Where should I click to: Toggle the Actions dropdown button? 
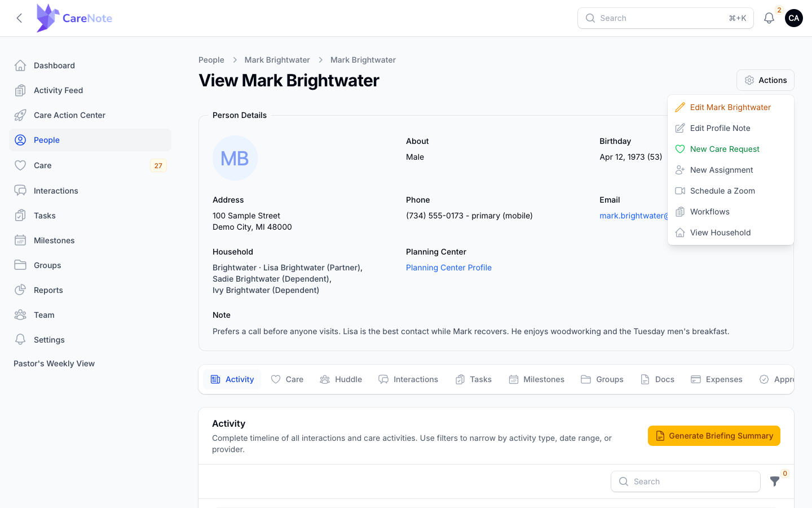point(765,80)
